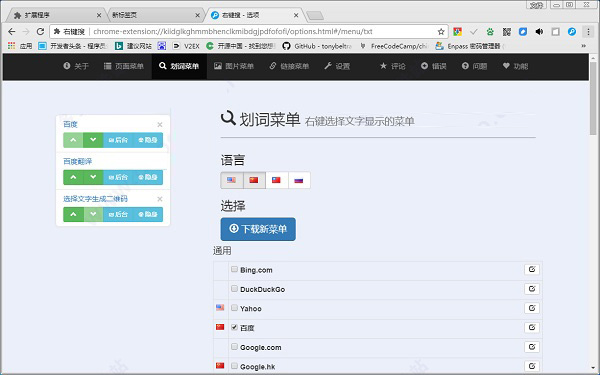Open a new browser tab
Image resolution: width=600 pixels, height=375 pixels.
point(315,16)
